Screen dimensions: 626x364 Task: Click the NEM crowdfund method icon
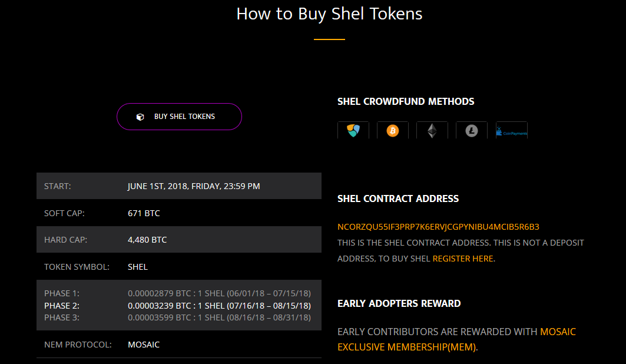point(353,130)
